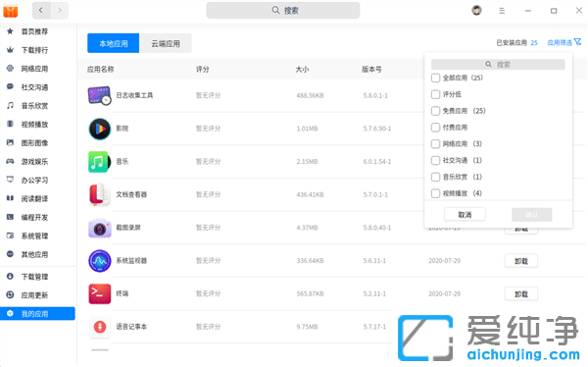The height and width of the screenshot is (367, 588).
Task: Click 取消 in the filter popup
Action: point(465,215)
